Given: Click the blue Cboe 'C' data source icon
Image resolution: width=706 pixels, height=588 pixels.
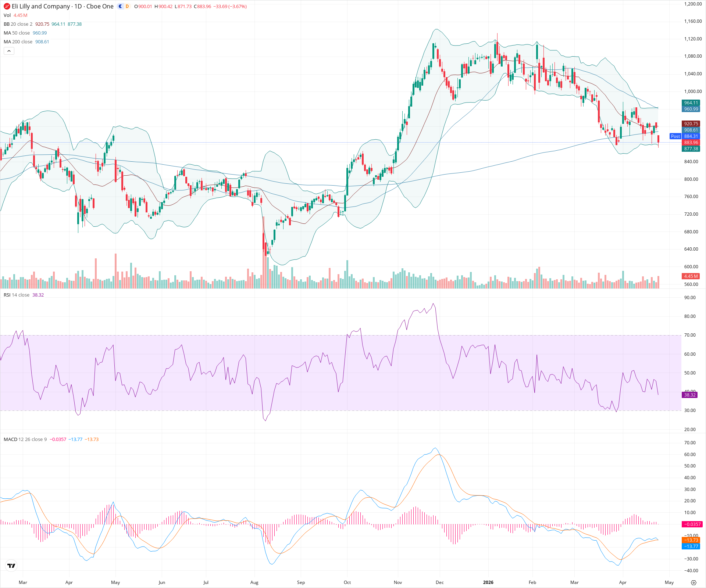Looking at the screenshot, I should [121, 7].
